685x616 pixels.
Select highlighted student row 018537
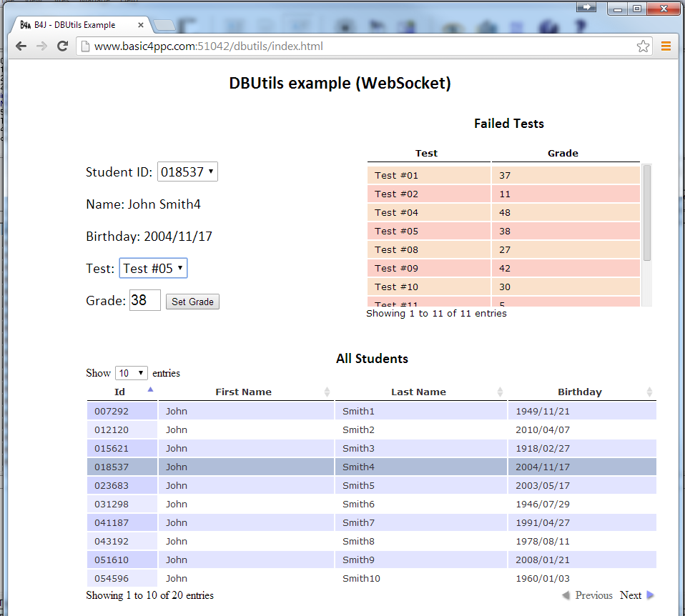371,467
